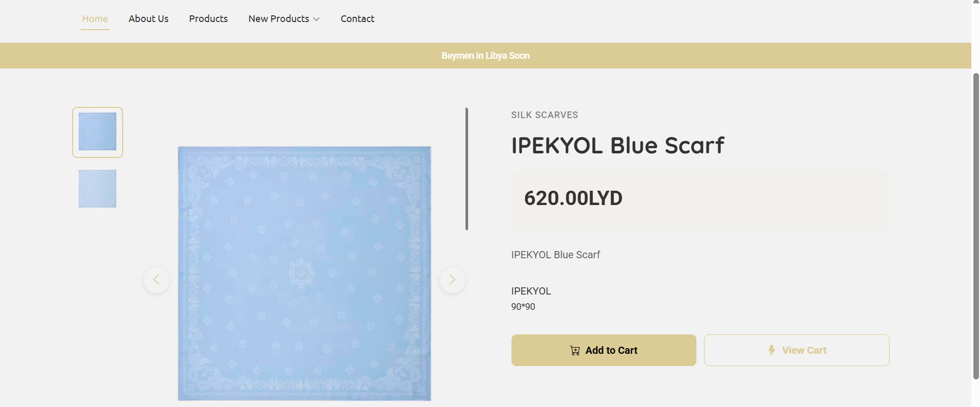Select the second scarf thumbnail
Image resolution: width=980 pixels, height=407 pixels.
(98, 189)
